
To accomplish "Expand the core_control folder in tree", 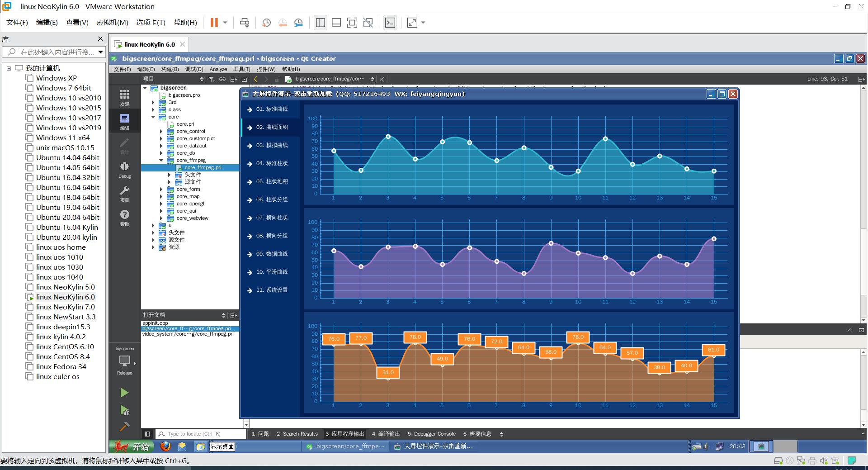I will [x=161, y=131].
